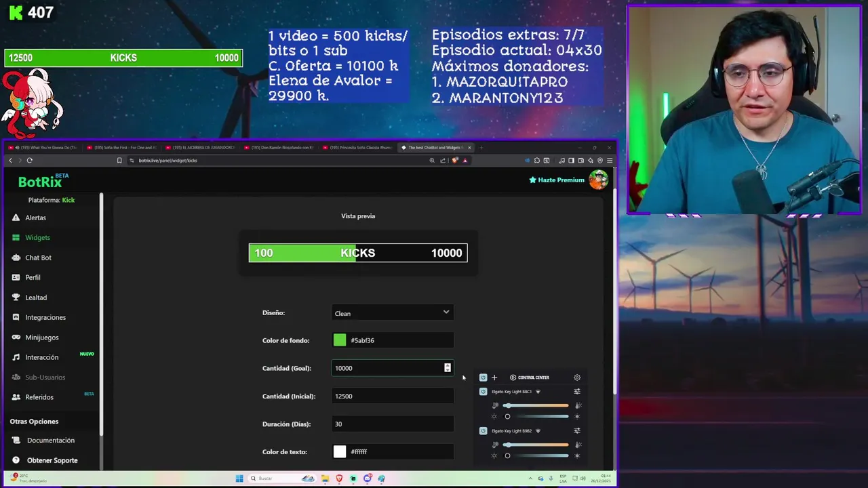Screen dimensions: 868x488
Task: Click the Windows Start button
Action: point(239,479)
